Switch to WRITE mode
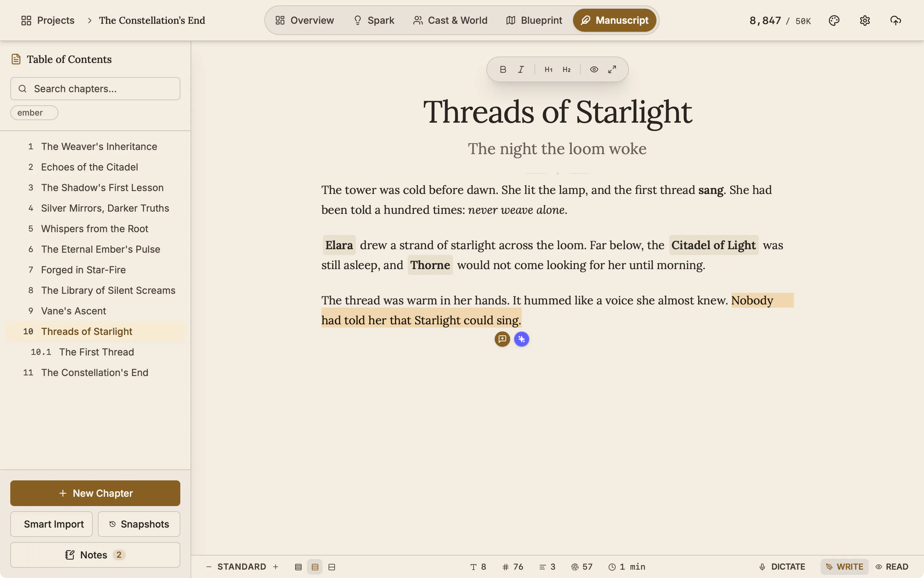Viewport: 924px width, 578px height. click(844, 566)
